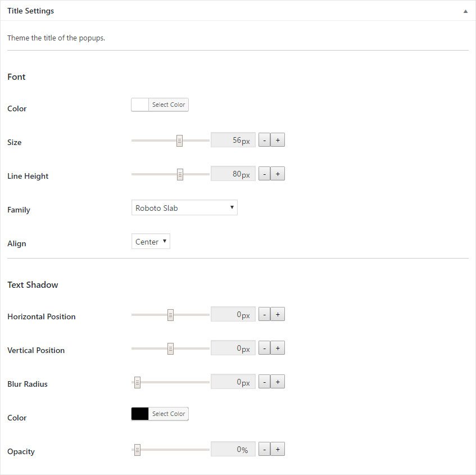The width and height of the screenshot is (476, 475).
Task: Collapse the Title Settings panel
Action: pos(466,10)
